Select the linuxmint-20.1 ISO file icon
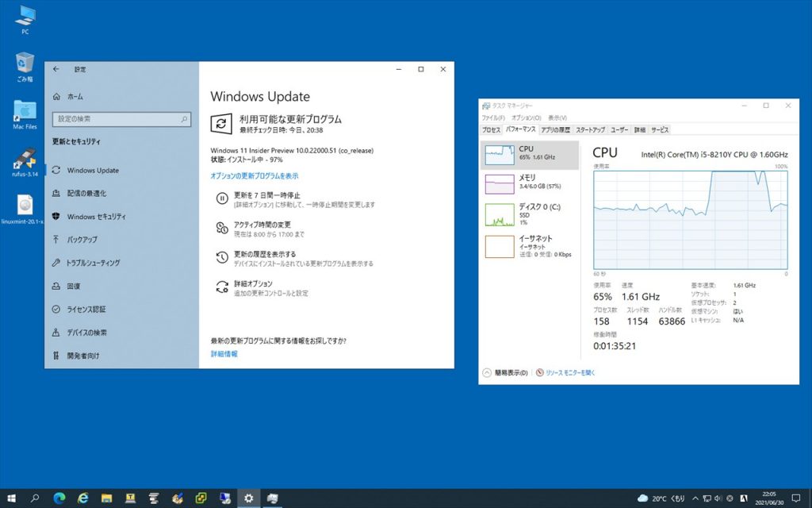The image size is (812, 508). 23,209
